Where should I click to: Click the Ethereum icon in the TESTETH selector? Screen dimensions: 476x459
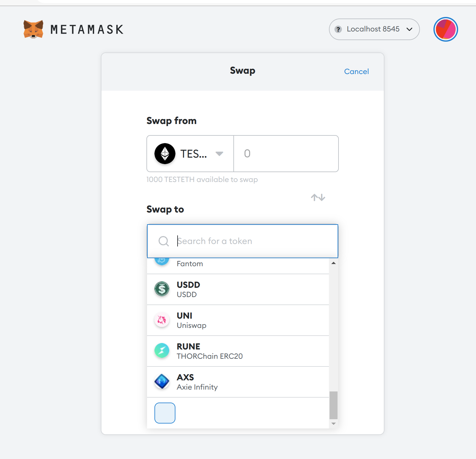pos(165,154)
